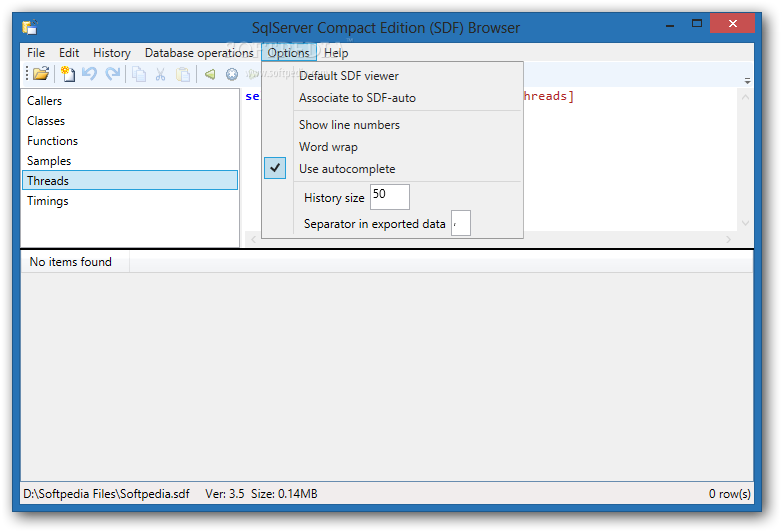Click the 'Size: 0.14MB' status text
782x532 pixels.
284,494
